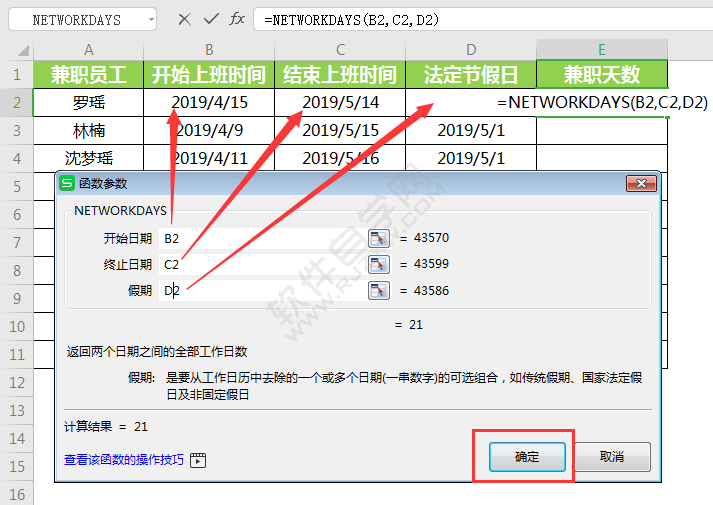Select column C header
713x505 pixels.
tap(340, 50)
